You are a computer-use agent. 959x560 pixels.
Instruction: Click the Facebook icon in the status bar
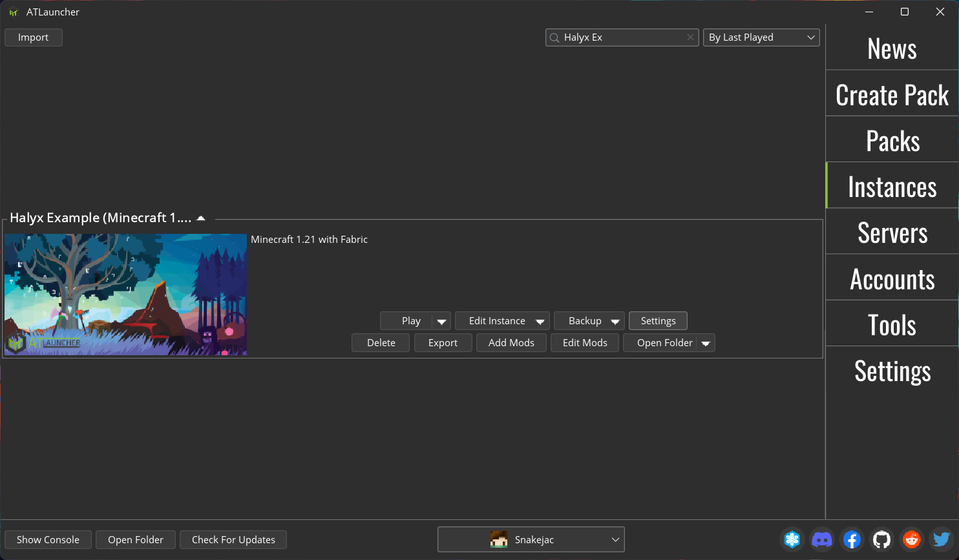(852, 539)
